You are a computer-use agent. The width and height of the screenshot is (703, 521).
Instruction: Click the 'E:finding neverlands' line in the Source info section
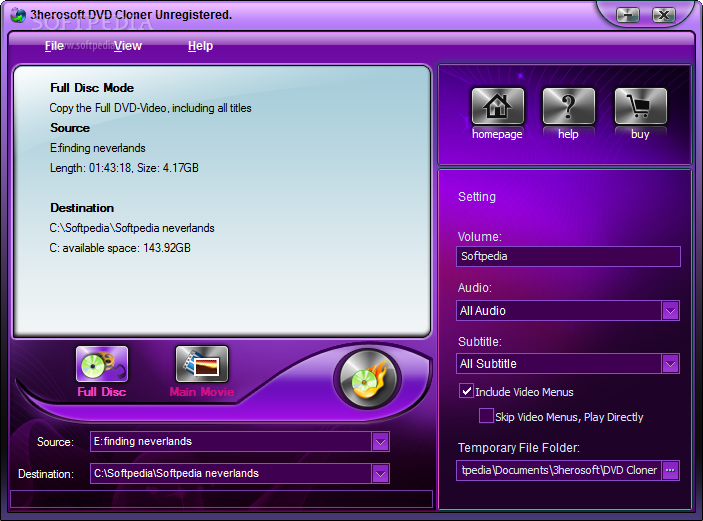click(98, 148)
